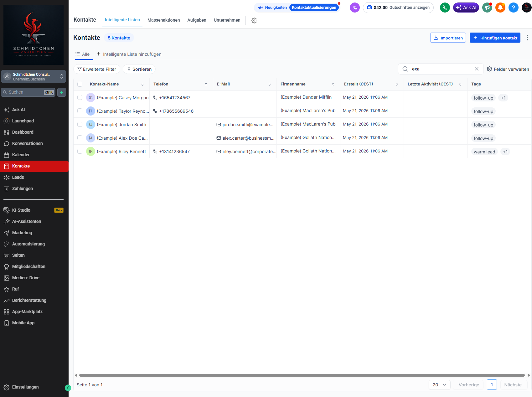Sort by the Kontakt-Name column arrows
This screenshot has height=397, width=532.
(x=142, y=84)
